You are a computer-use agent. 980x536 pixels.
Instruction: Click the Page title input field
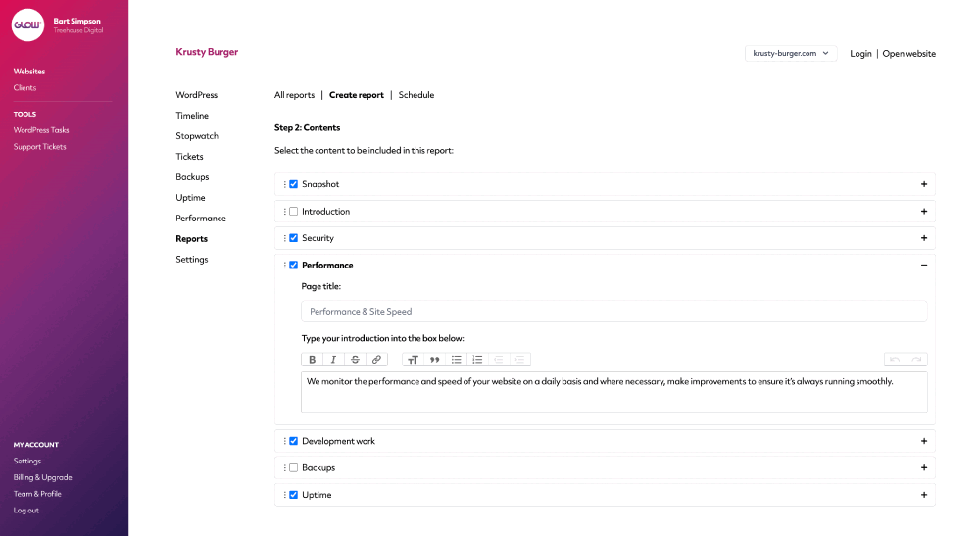coord(613,311)
